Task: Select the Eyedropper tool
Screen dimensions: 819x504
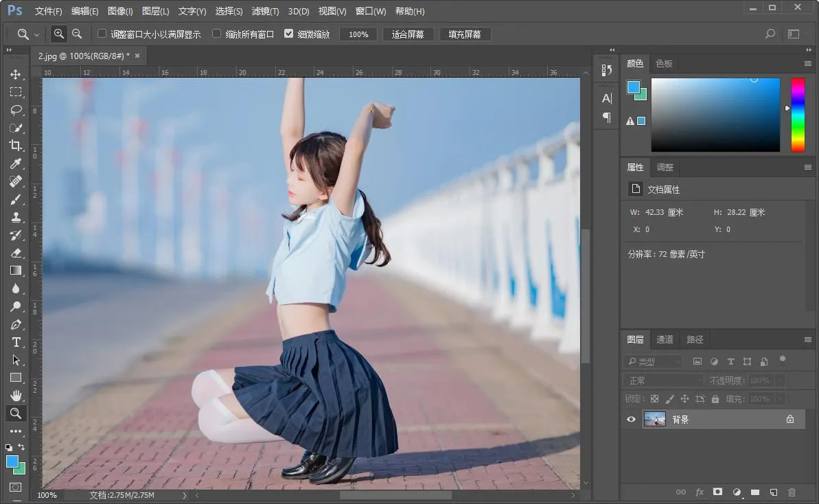Action: pos(16,163)
